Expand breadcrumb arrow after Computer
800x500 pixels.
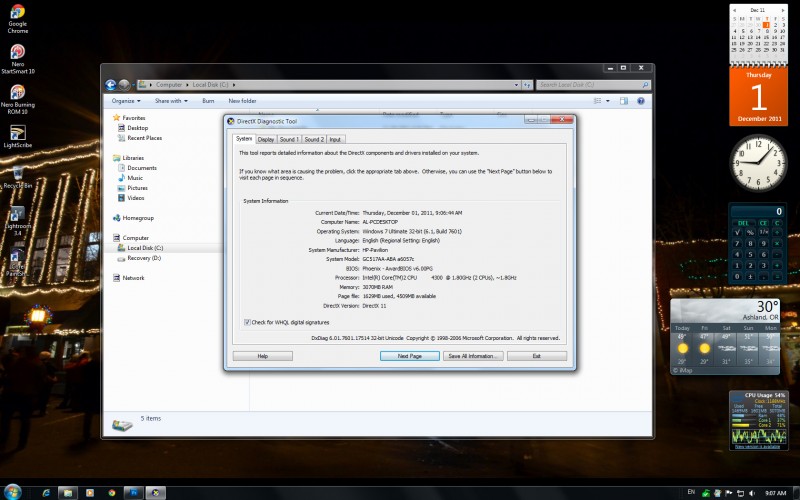(x=187, y=85)
